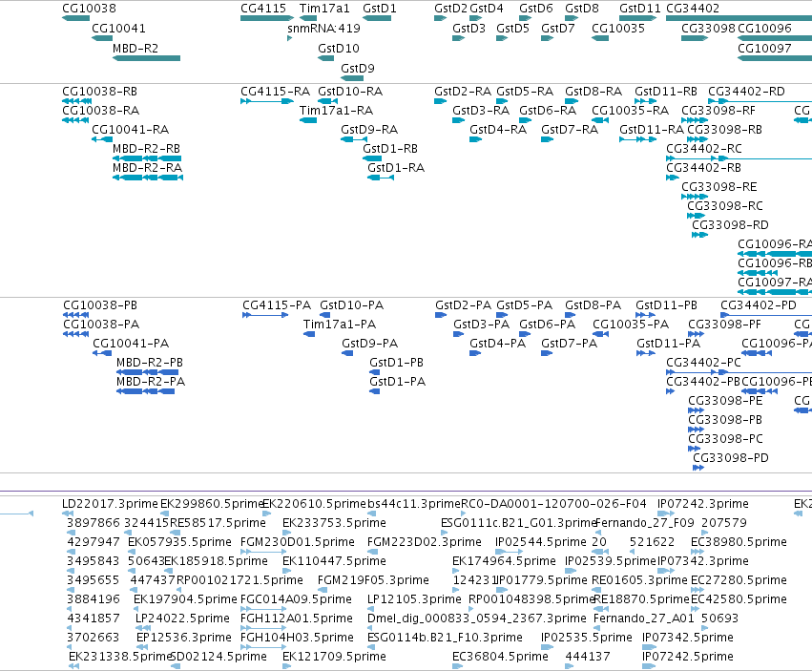Click protein GstD10-PA
Image resolution: width=812 pixels, height=671 pixels.
[351, 305]
